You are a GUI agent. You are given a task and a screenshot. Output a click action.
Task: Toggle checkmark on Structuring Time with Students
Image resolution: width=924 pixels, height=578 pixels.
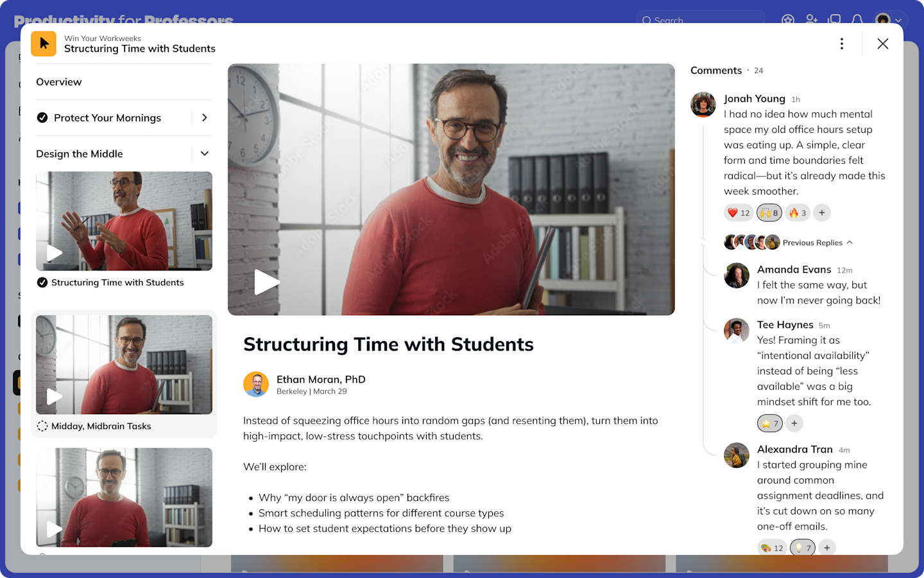(x=41, y=283)
